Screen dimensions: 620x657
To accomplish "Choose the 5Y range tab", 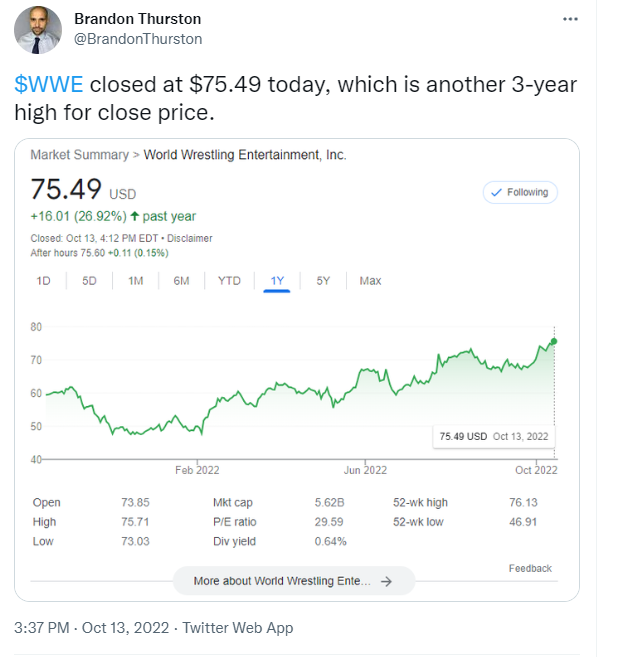I will (323, 281).
